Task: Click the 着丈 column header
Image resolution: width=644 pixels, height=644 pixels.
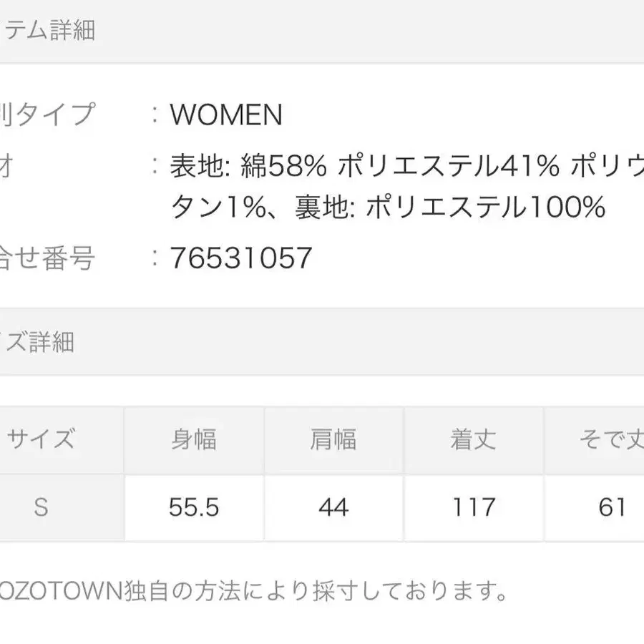Action: point(473,439)
